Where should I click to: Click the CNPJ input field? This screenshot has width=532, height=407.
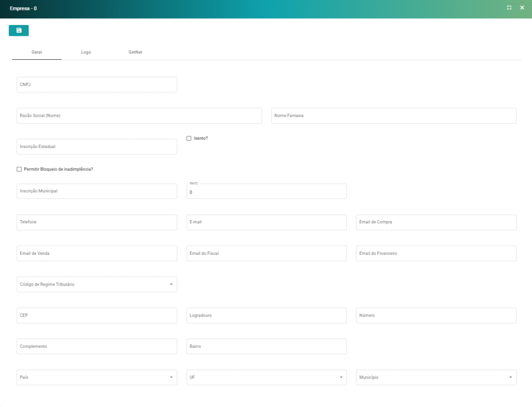click(x=97, y=85)
